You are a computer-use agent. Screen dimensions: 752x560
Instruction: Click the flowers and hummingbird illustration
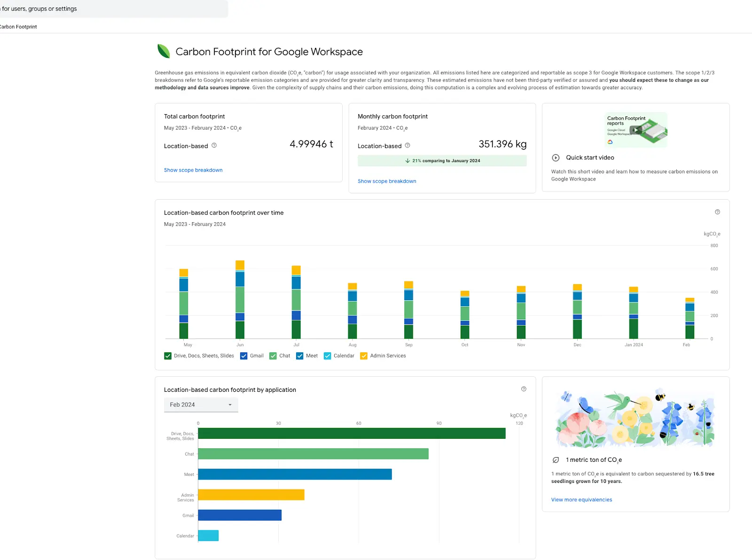pos(635,417)
